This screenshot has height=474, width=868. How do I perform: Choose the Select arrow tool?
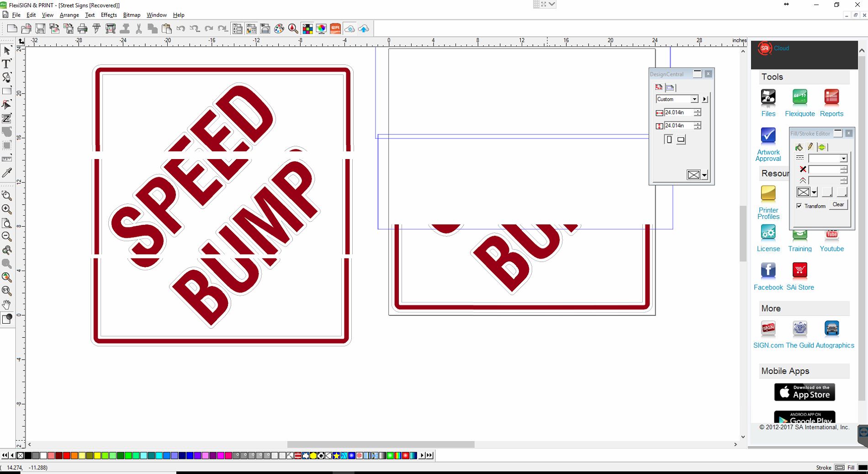click(x=7, y=50)
